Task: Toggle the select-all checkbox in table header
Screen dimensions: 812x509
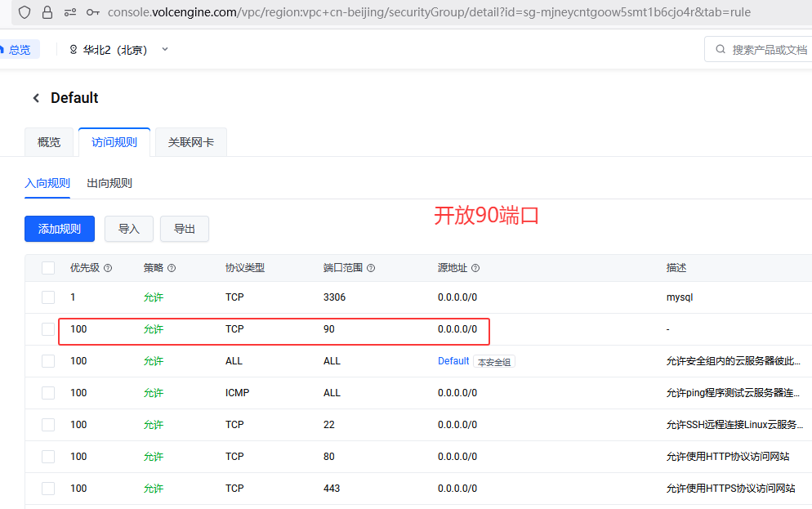Action: tap(48, 268)
